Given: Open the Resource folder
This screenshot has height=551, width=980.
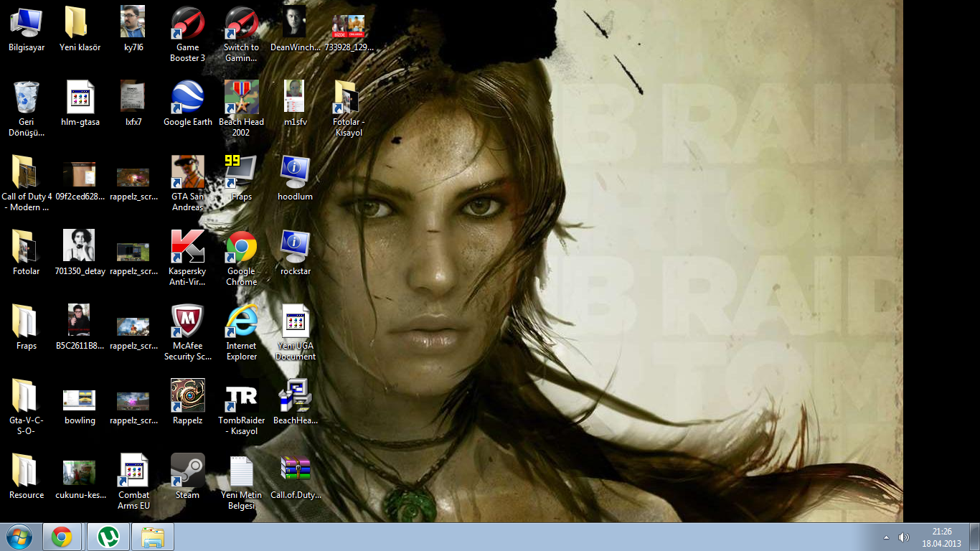Looking at the screenshot, I should (x=27, y=476).
